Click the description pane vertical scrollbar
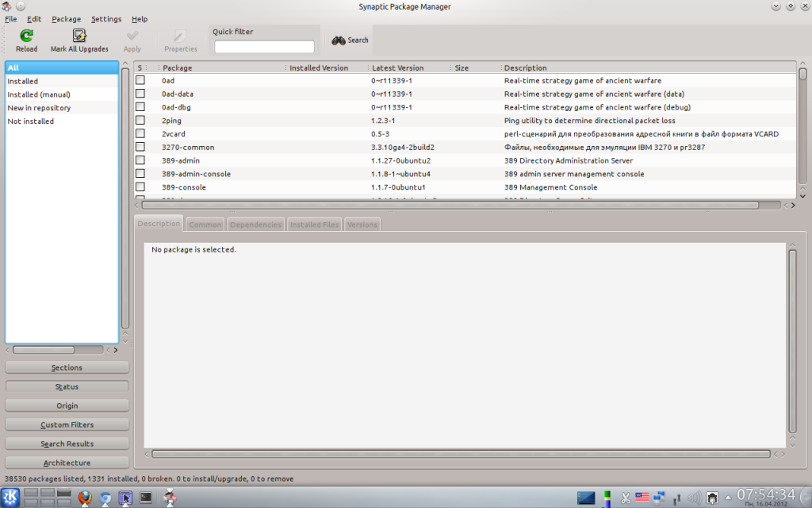The width and height of the screenshot is (812, 508). pyautogui.click(x=792, y=341)
